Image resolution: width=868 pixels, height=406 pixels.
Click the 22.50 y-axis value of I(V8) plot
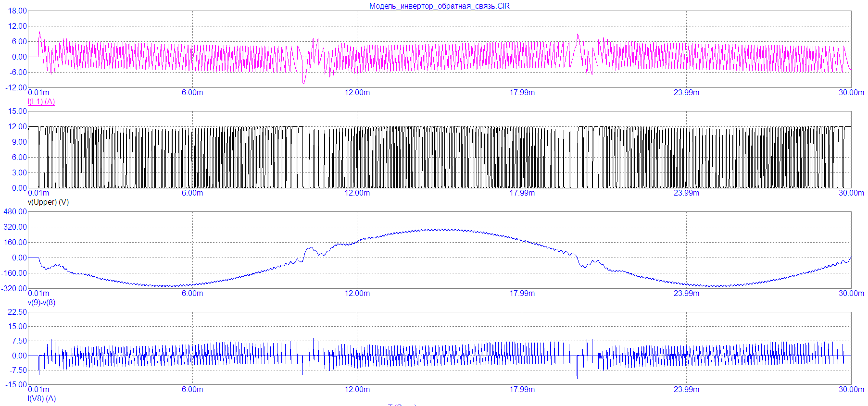coord(17,312)
